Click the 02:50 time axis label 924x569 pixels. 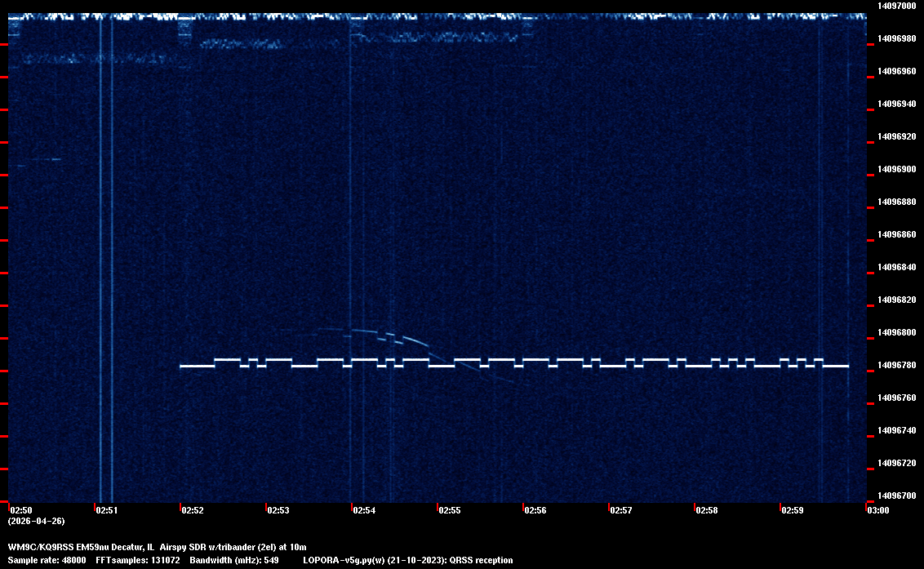21,510
